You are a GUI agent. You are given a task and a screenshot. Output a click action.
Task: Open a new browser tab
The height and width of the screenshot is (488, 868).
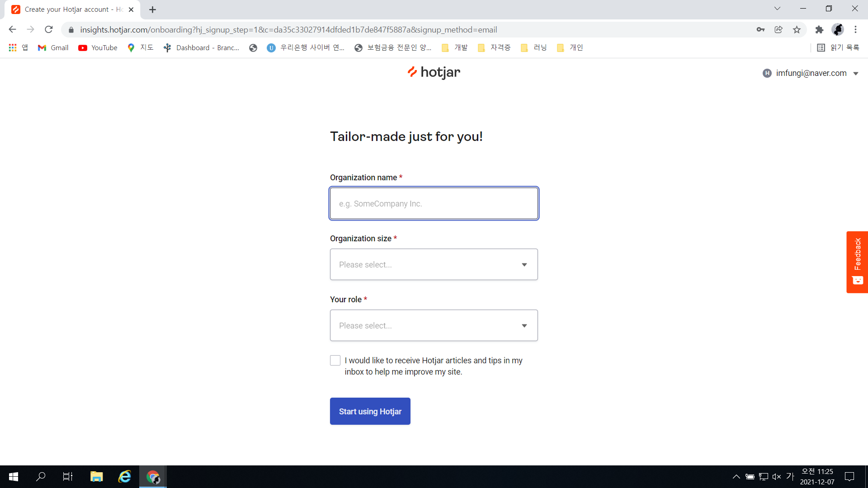[152, 9]
